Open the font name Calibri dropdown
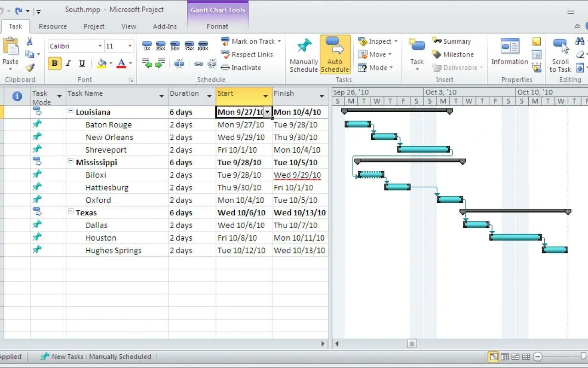This screenshot has width=588, height=368. coord(100,46)
